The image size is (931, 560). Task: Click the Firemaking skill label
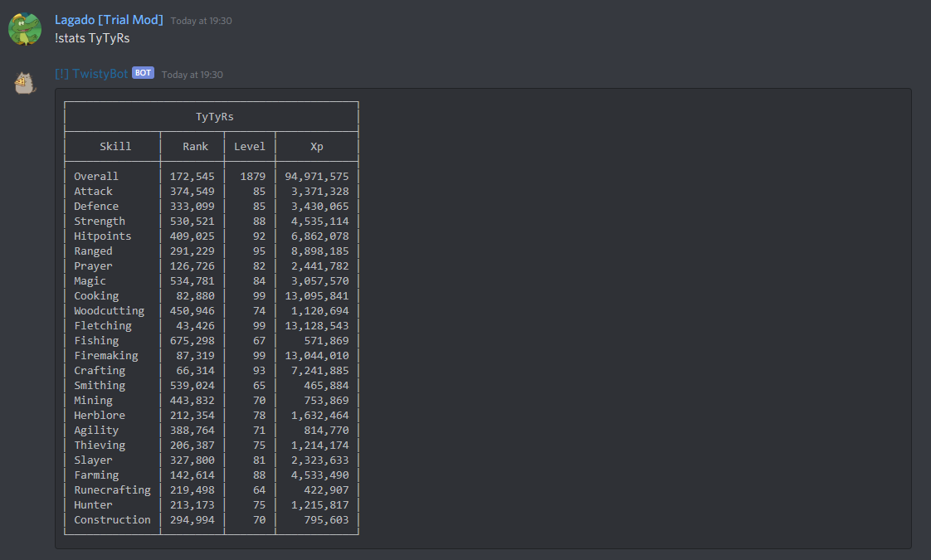coord(105,355)
